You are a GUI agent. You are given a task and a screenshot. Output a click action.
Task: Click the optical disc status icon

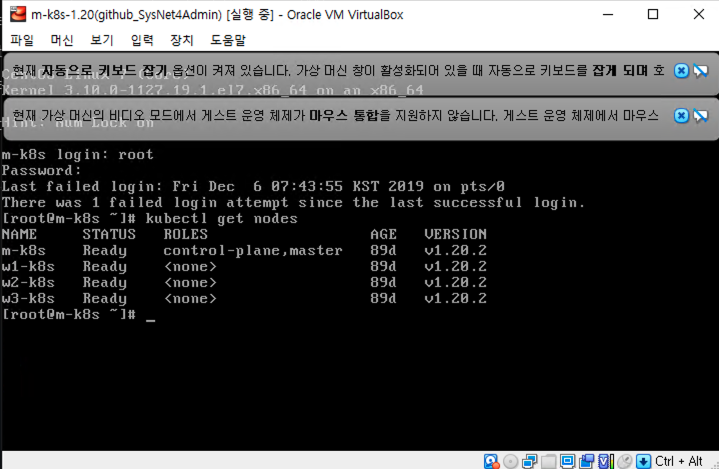click(x=510, y=461)
